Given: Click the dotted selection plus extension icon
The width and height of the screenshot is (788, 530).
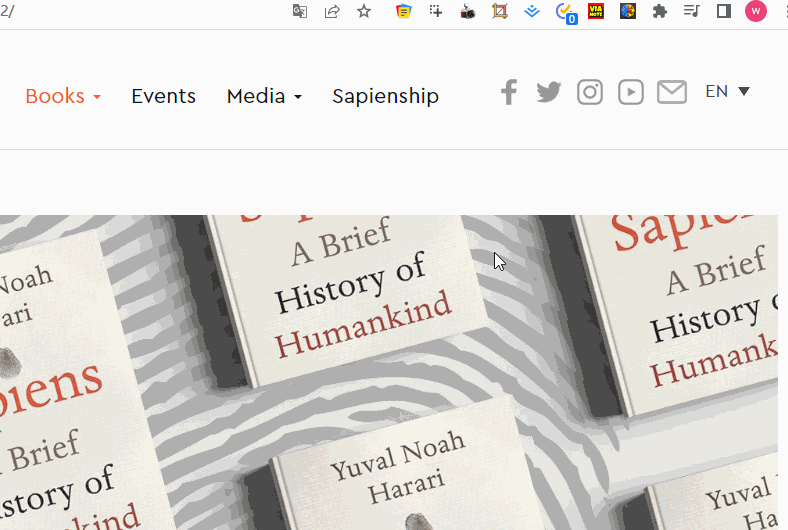Looking at the screenshot, I should 436,11.
